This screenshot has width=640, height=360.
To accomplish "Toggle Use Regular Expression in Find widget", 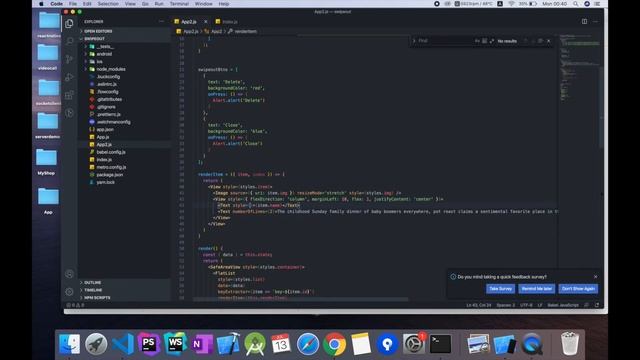I will [x=492, y=41].
